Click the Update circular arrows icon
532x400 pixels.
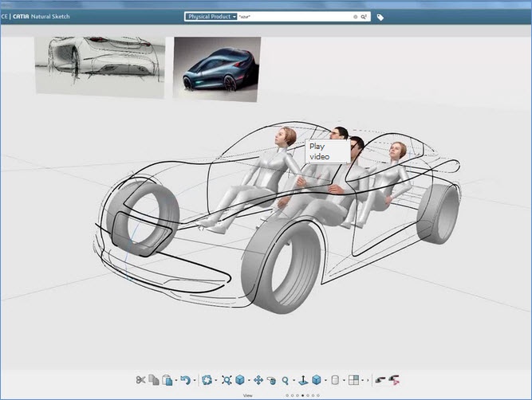[x=207, y=380]
